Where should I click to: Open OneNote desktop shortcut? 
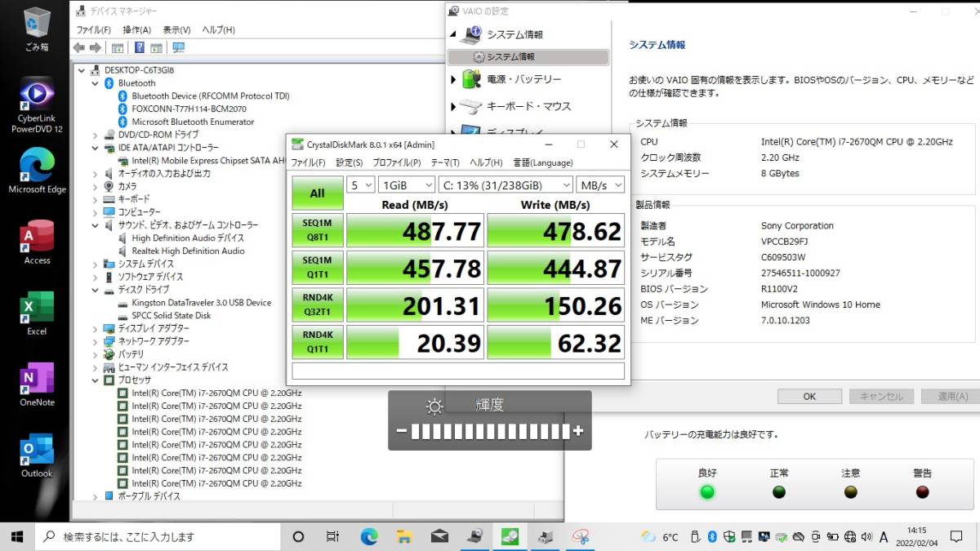pos(37,384)
